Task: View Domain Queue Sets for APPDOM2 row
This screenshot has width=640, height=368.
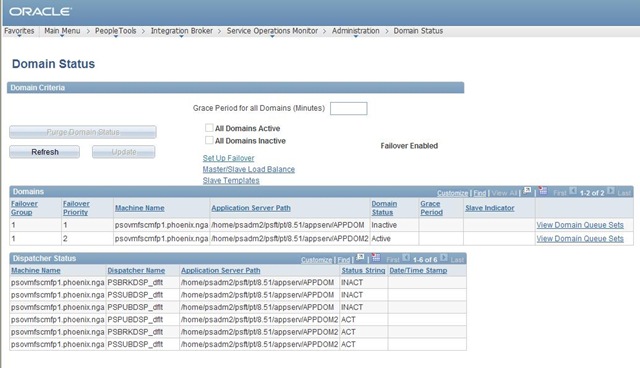Action: pyautogui.click(x=580, y=239)
